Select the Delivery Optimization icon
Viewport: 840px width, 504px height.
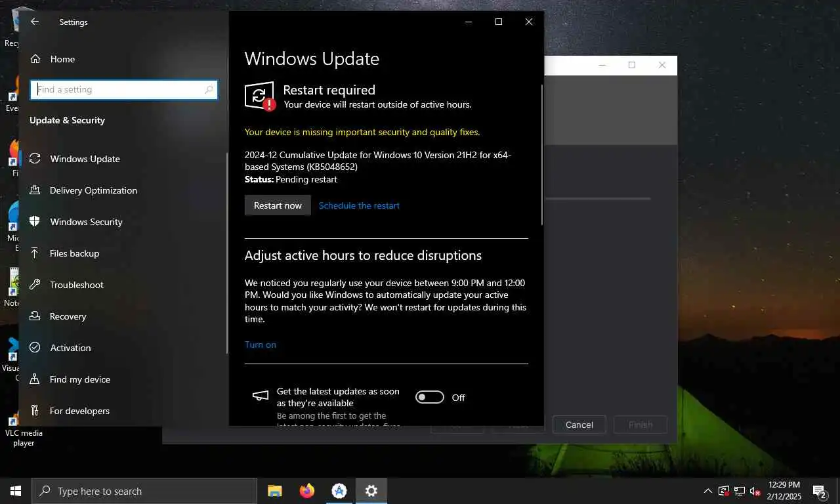tap(35, 190)
